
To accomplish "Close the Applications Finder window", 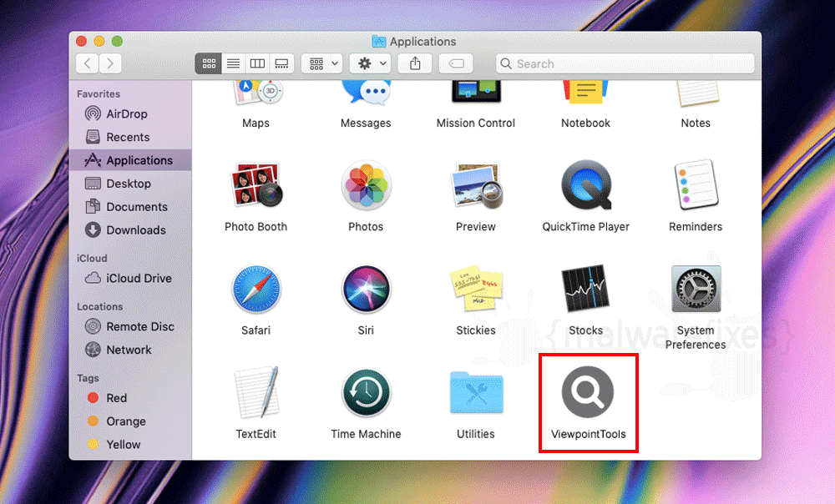I will click(x=82, y=42).
